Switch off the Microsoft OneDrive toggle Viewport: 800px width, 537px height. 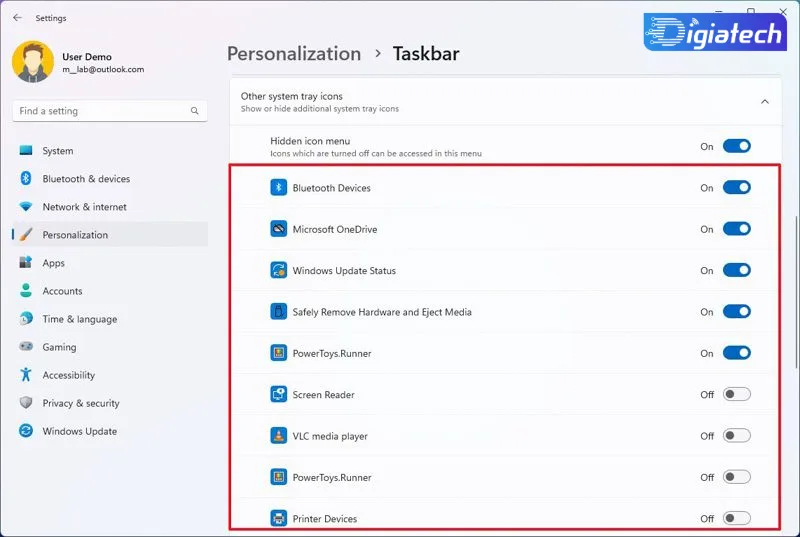[737, 229]
